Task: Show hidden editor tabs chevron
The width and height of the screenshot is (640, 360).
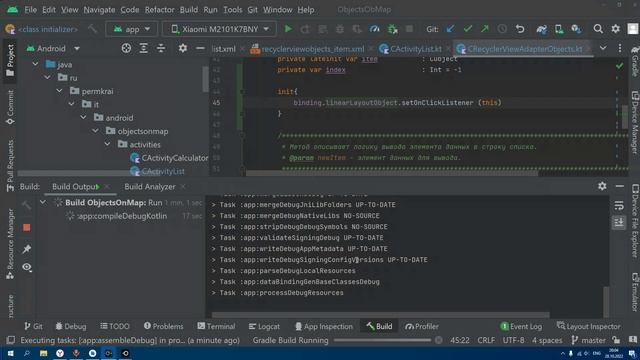Action: pyautogui.click(x=603, y=48)
